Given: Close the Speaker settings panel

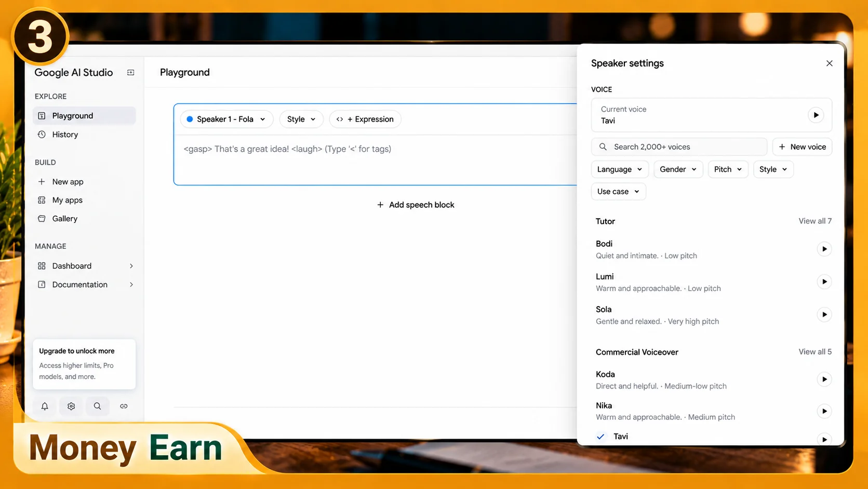Looking at the screenshot, I should coord(829,63).
